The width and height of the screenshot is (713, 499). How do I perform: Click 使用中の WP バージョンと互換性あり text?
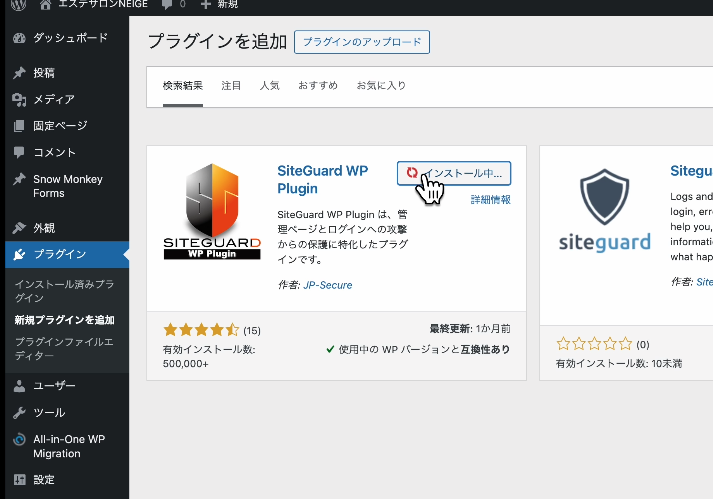tap(424, 349)
